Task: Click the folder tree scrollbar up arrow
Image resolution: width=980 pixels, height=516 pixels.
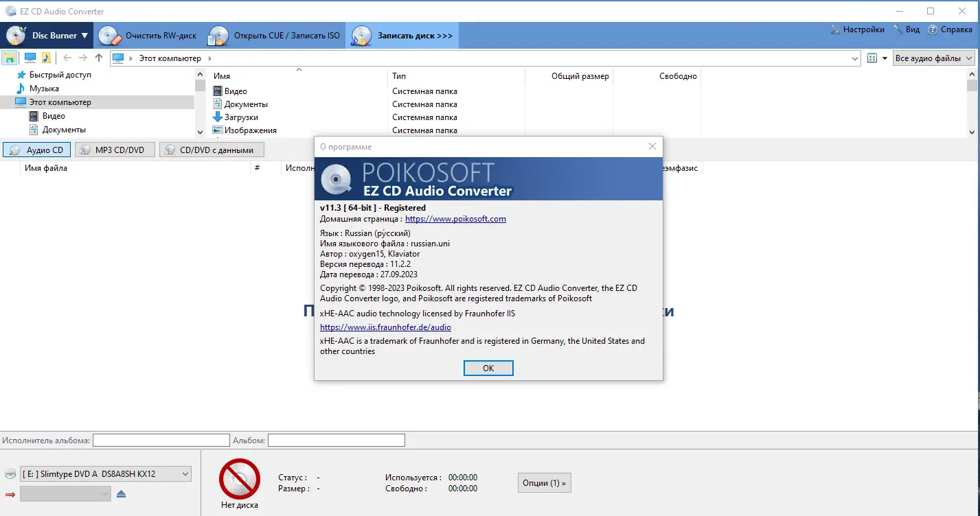Action: (x=200, y=74)
